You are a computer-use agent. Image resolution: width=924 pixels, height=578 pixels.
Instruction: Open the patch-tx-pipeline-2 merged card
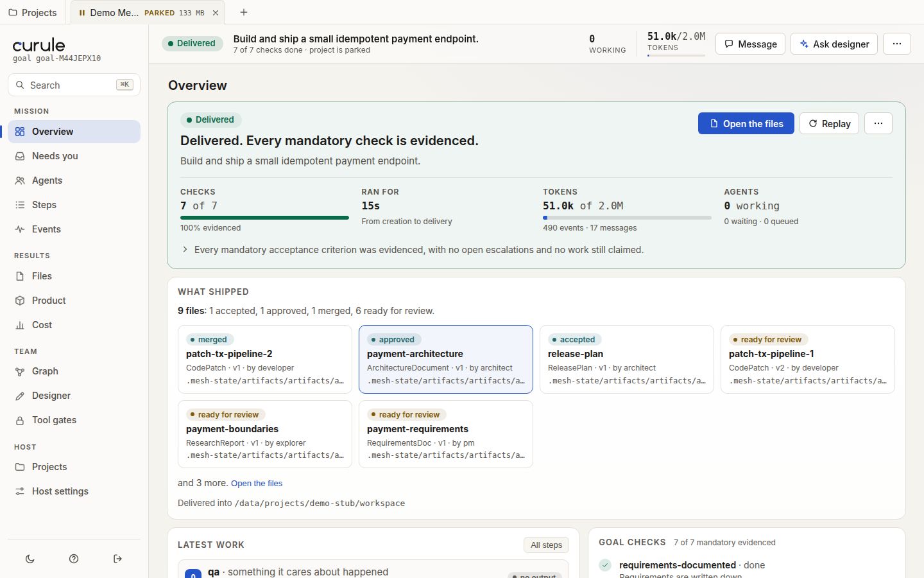(265, 359)
